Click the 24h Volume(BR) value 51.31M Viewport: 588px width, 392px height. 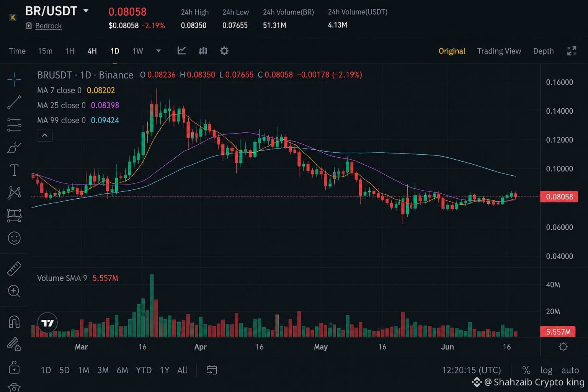[274, 25]
